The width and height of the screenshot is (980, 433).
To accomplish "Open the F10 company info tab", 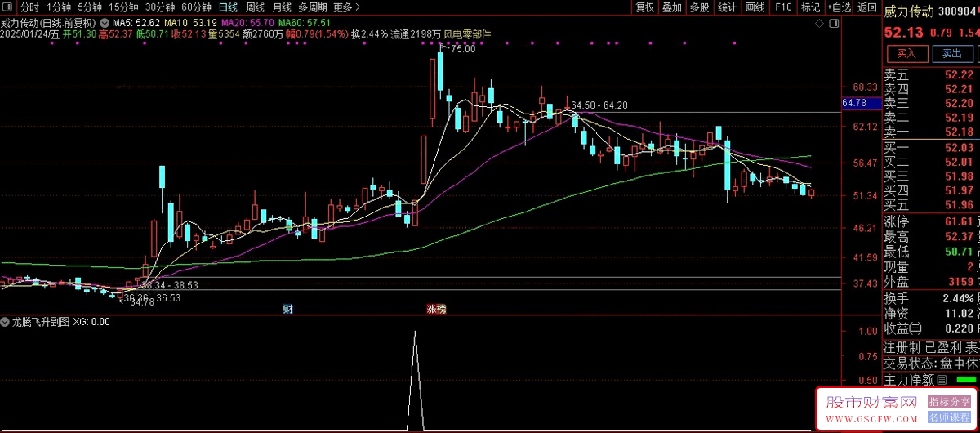I will tap(783, 7).
